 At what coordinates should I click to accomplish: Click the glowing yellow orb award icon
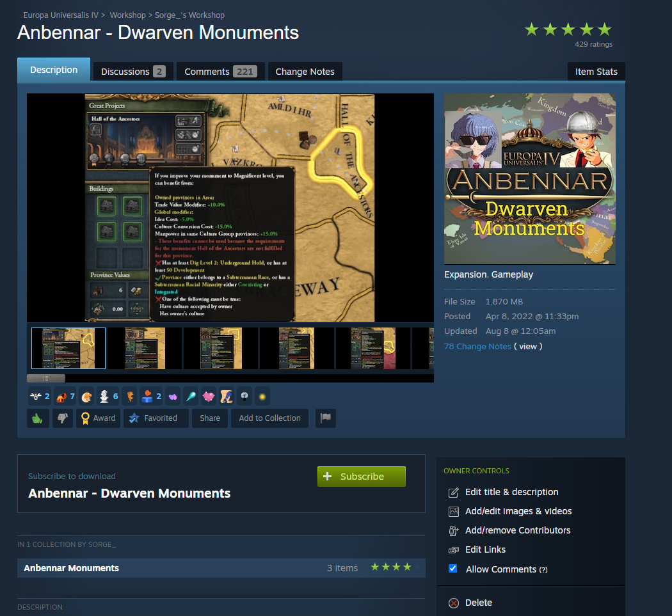[x=262, y=397]
